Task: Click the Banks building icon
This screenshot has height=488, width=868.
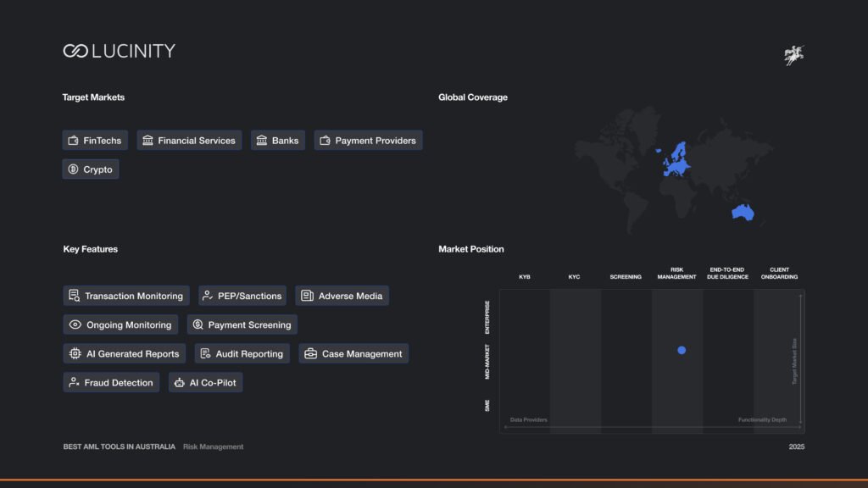Action: (262, 141)
